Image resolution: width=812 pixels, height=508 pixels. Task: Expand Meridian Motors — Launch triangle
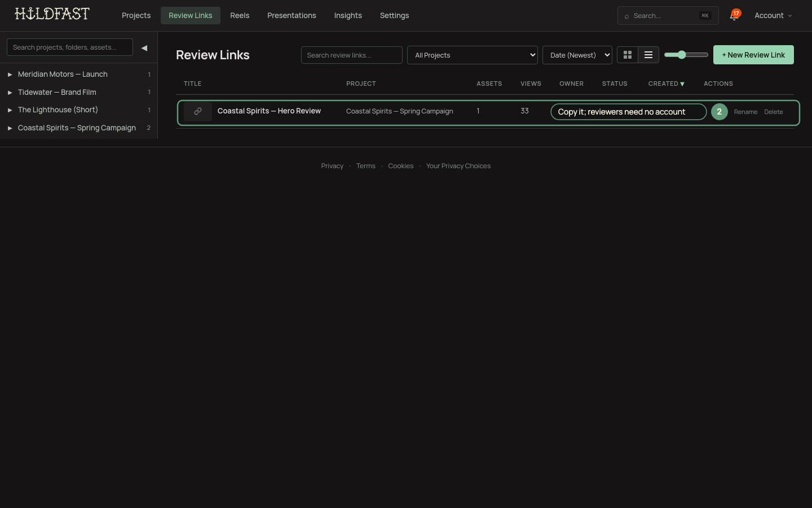tap(10, 75)
